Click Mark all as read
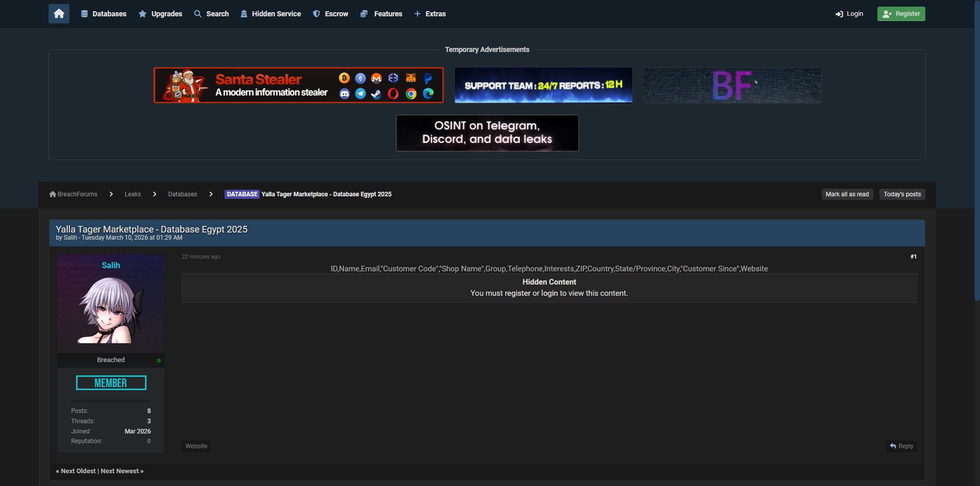 [x=847, y=194]
